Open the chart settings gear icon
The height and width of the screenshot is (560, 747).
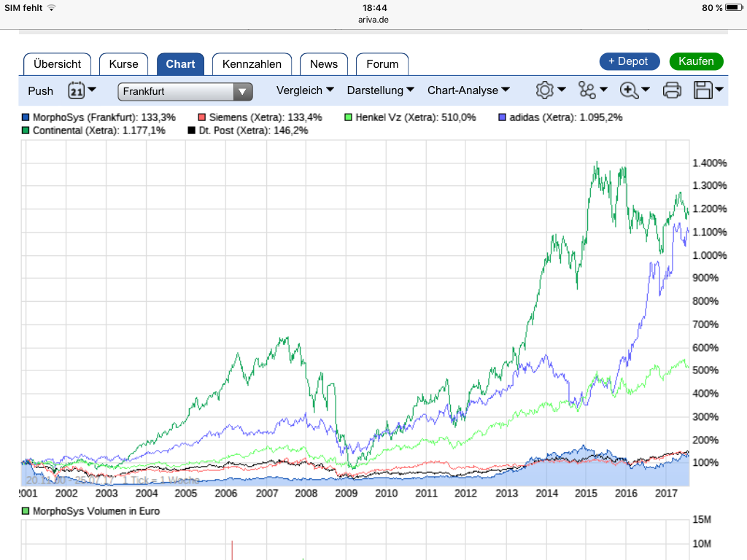pos(544,90)
